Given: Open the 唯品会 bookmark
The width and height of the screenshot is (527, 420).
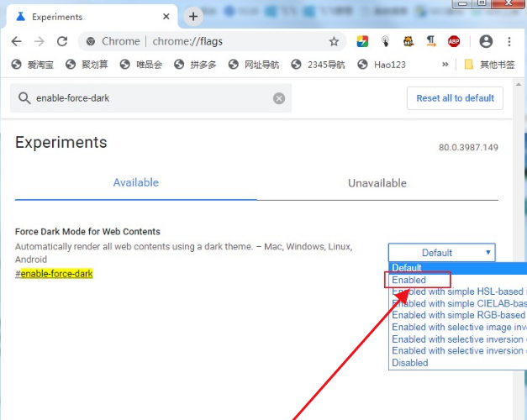Looking at the screenshot, I should coord(141,64).
